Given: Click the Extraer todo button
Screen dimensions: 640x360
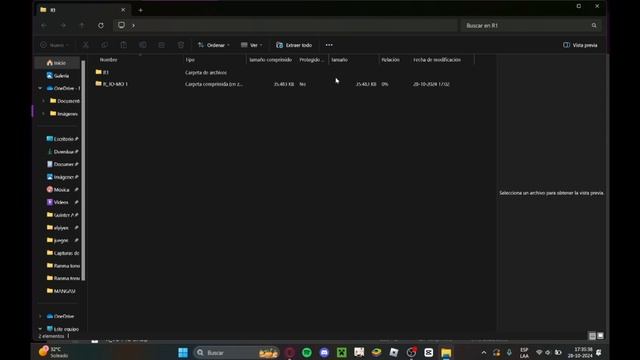Looking at the screenshot, I should pyautogui.click(x=294, y=45).
